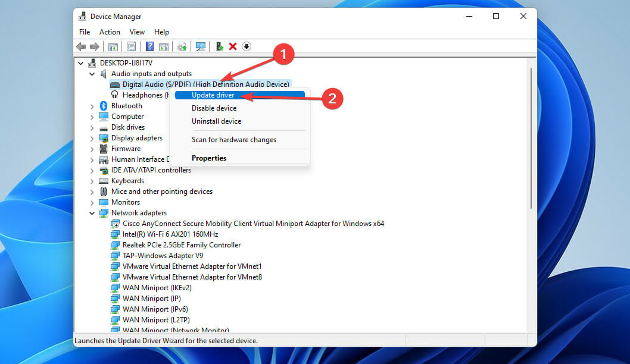Maximize the Device Manager window

point(496,17)
